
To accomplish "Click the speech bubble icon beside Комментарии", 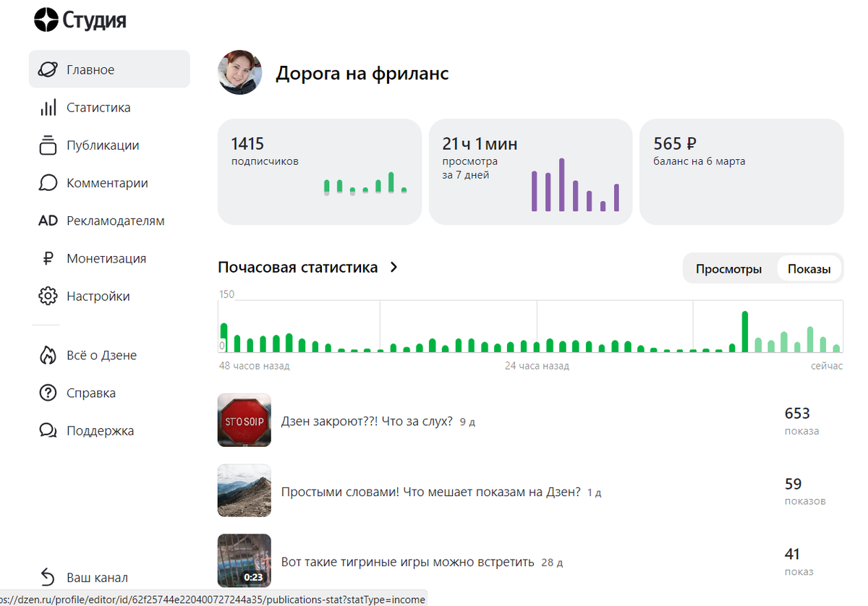I will click(48, 183).
